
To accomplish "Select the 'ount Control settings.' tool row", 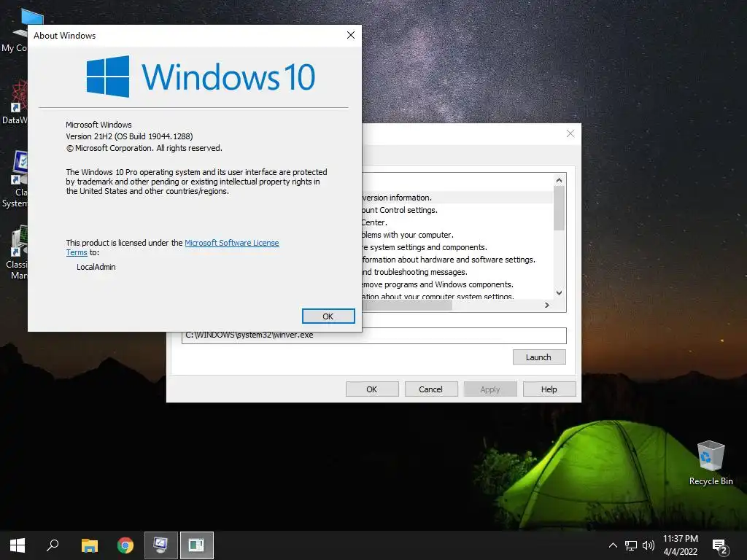I will click(457, 210).
